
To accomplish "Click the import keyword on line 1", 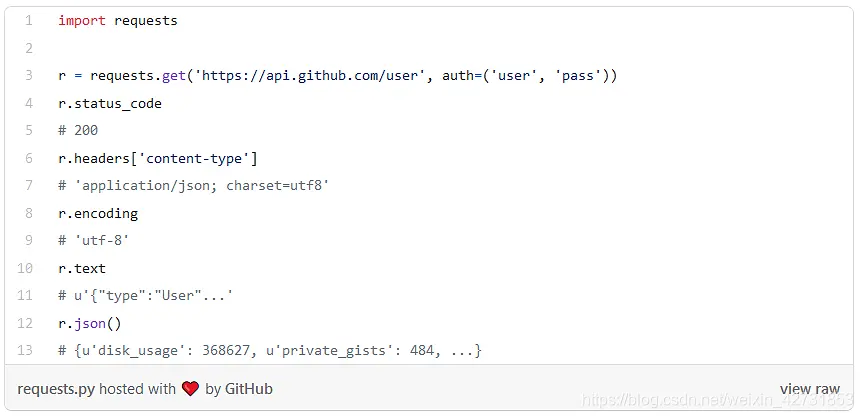I will tap(81, 21).
